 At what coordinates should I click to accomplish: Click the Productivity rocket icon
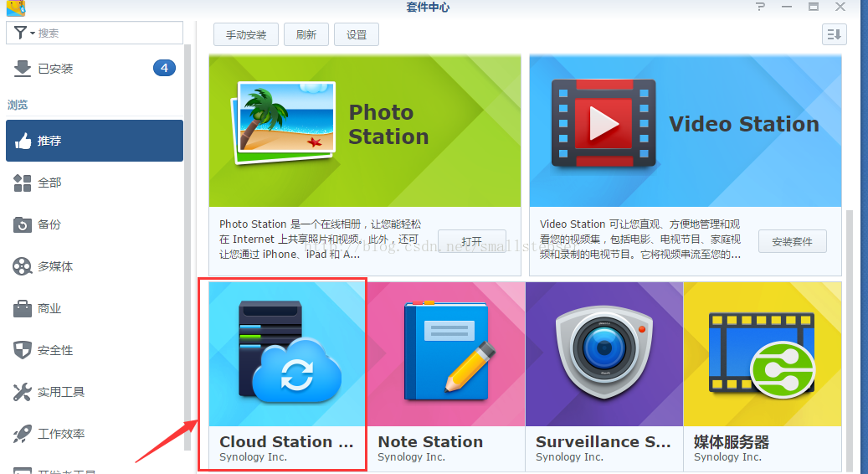tap(22, 434)
